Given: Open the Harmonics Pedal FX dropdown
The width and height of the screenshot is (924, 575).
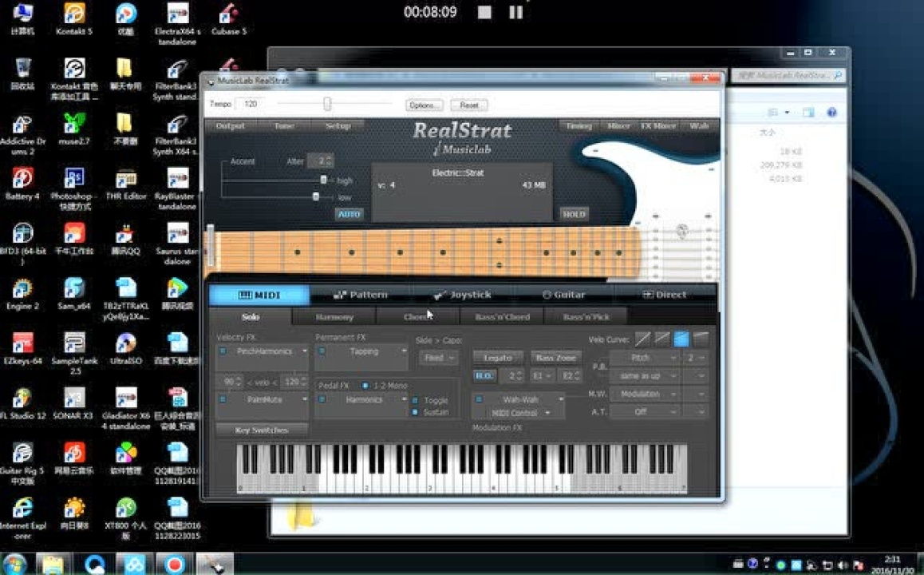Looking at the screenshot, I should 404,399.
